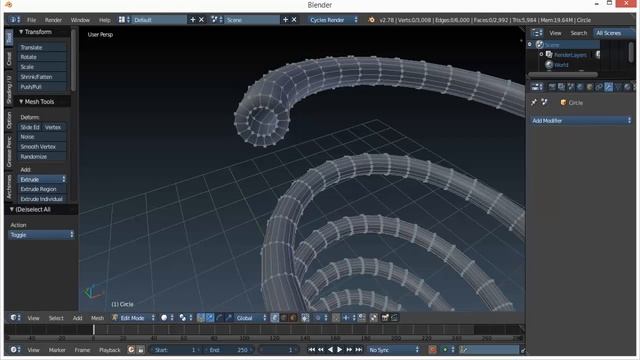Click the Smooth Vertex button
The image size is (640, 360).
(42, 147)
